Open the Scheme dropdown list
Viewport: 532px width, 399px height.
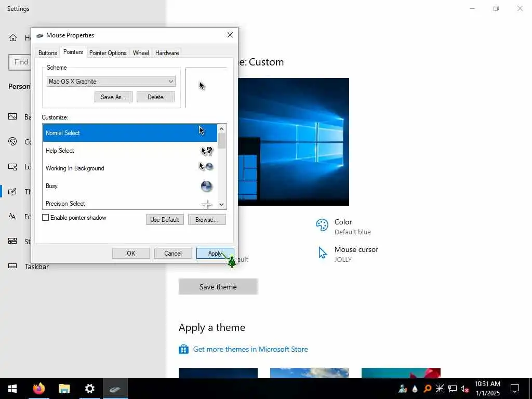point(111,82)
